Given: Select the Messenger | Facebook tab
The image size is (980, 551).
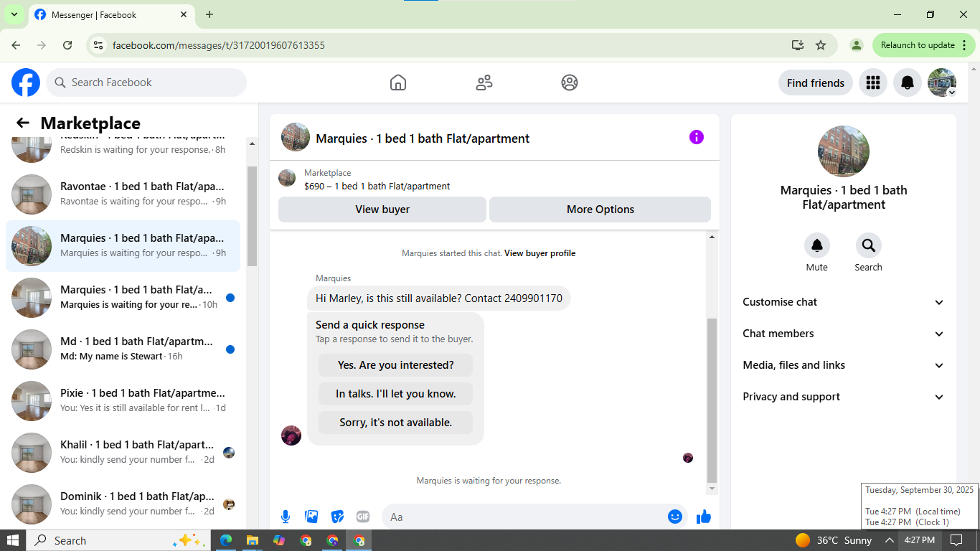Looking at the screenshot, I should coord(110,15).
